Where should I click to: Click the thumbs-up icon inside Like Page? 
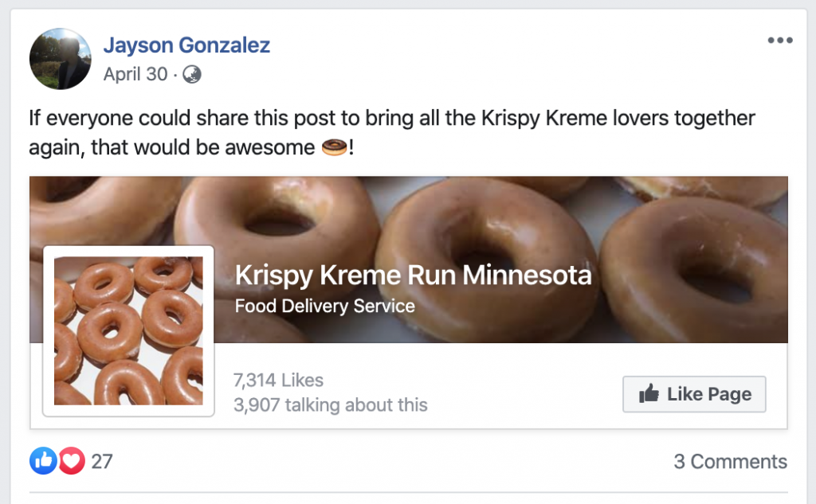click(x=649, y=394)
